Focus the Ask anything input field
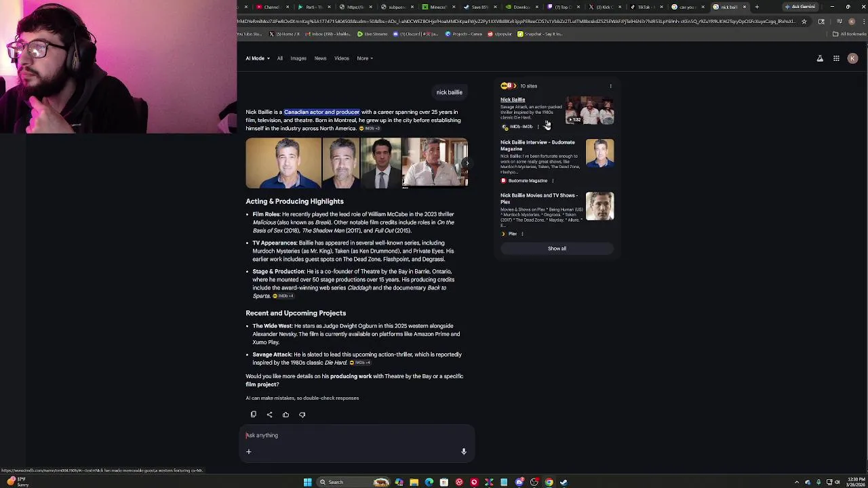 tap(356, 435)
